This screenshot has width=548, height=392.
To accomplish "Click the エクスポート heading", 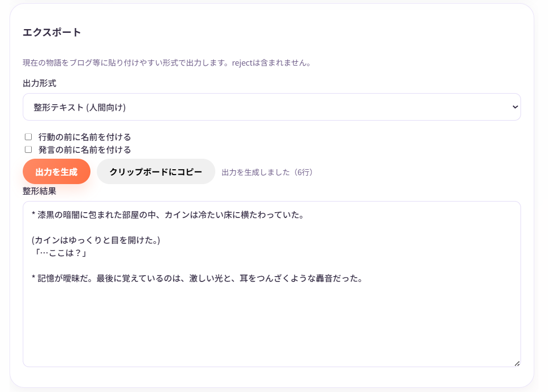I will (51, 32).
